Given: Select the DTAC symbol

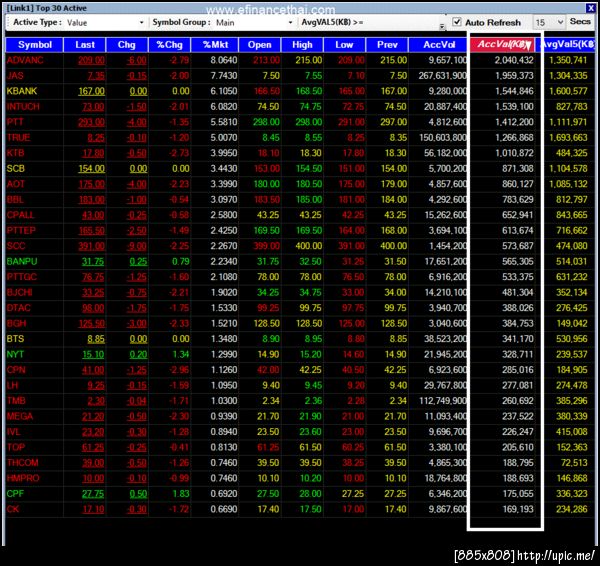Looking at the screenshot, I should coord(18,308).
